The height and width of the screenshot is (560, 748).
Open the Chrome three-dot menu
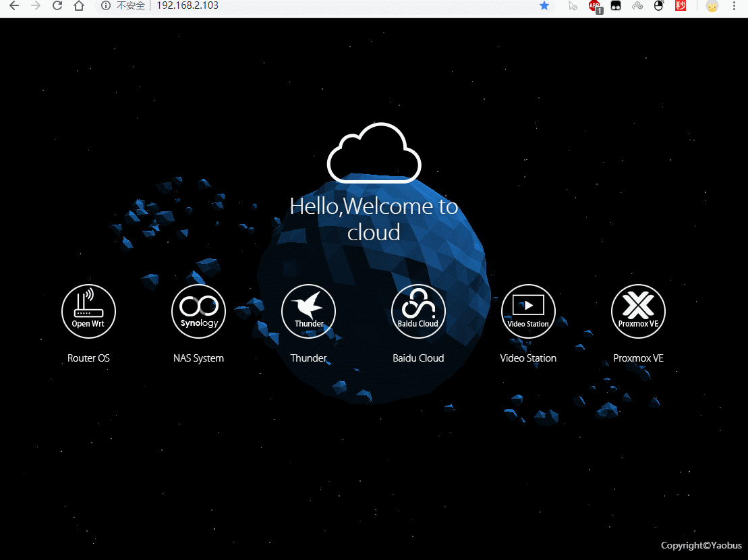pyautogui.click(x=735, y=6)
